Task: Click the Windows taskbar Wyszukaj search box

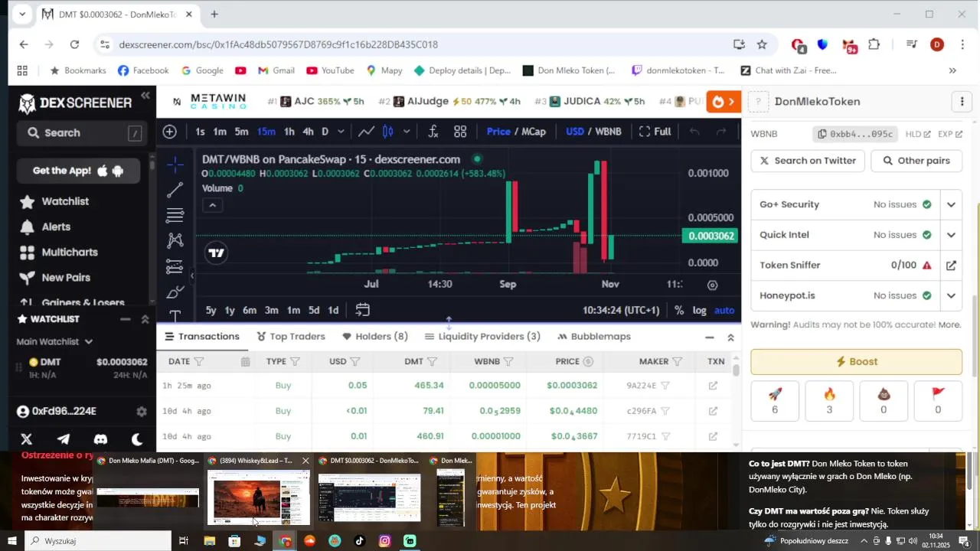Action: point(98,541)
